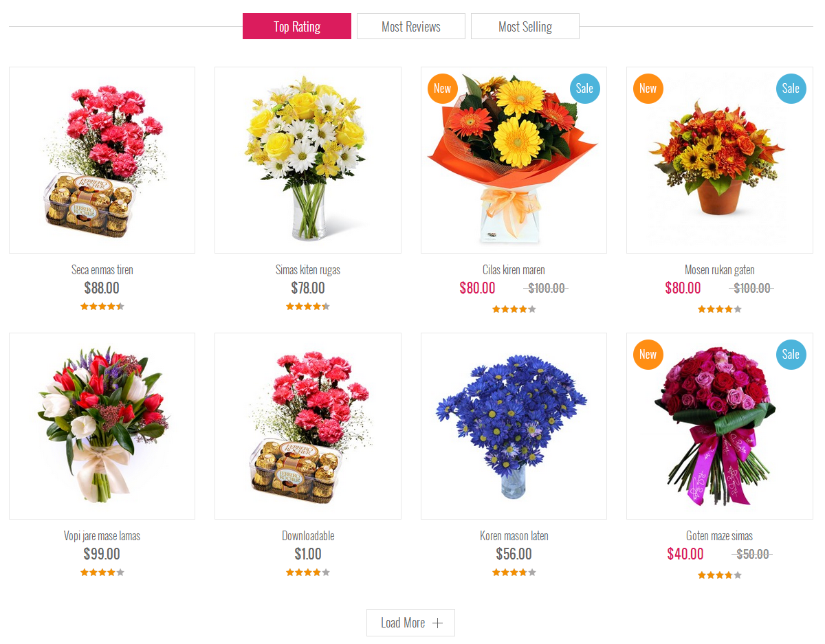825x644 pixels.
Task: Click the Load More button
Action: pos(410,623)
